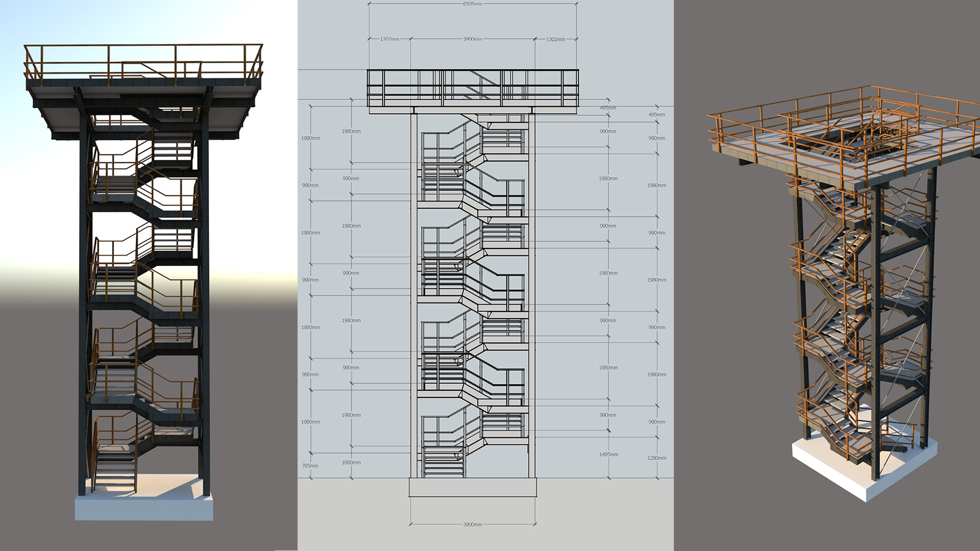The image size is (980, 551).
Task: Click the front dark column in perspective render
Action: pyautogui.click(x=877, y=332)
